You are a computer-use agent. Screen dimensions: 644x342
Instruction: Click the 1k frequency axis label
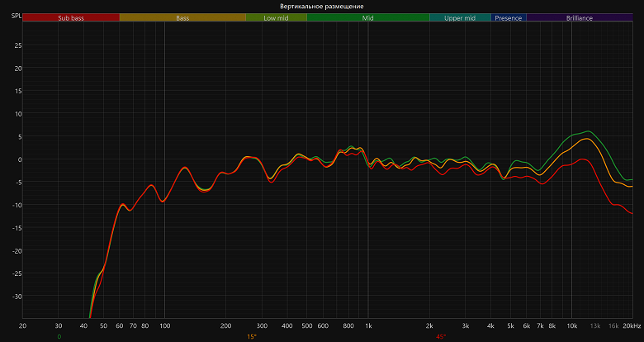368,326
